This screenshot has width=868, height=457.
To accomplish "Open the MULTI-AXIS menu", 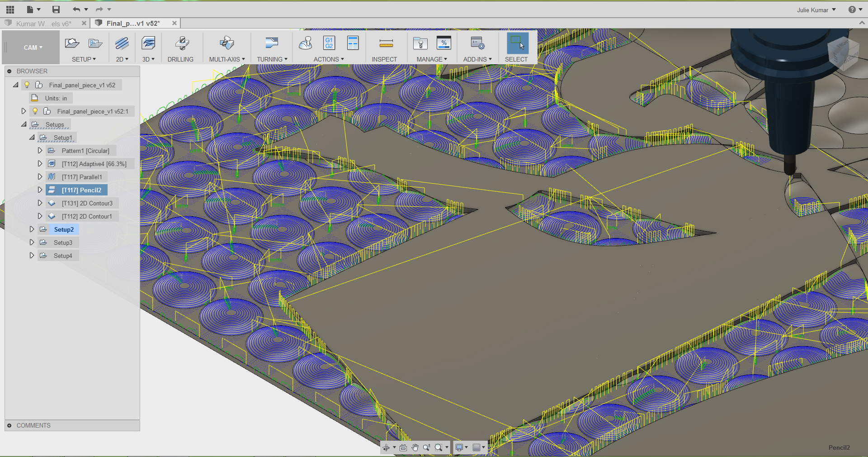I will pos(227,59).
